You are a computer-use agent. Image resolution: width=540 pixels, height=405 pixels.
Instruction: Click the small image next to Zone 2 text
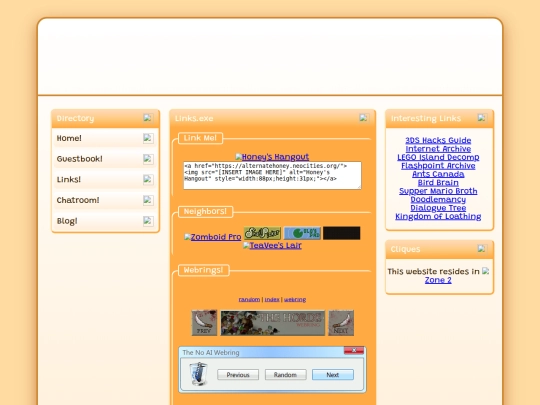pyautogui.click(x=486, y=271)
